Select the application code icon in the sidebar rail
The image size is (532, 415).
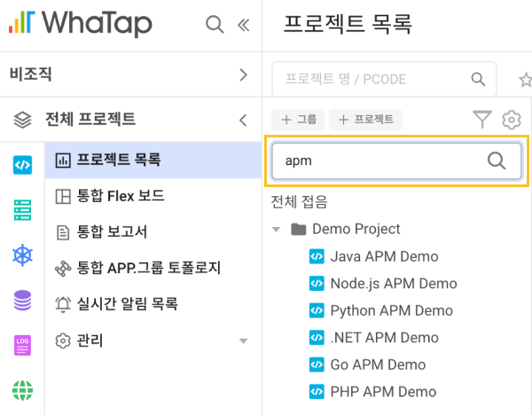tap(22, 165)
